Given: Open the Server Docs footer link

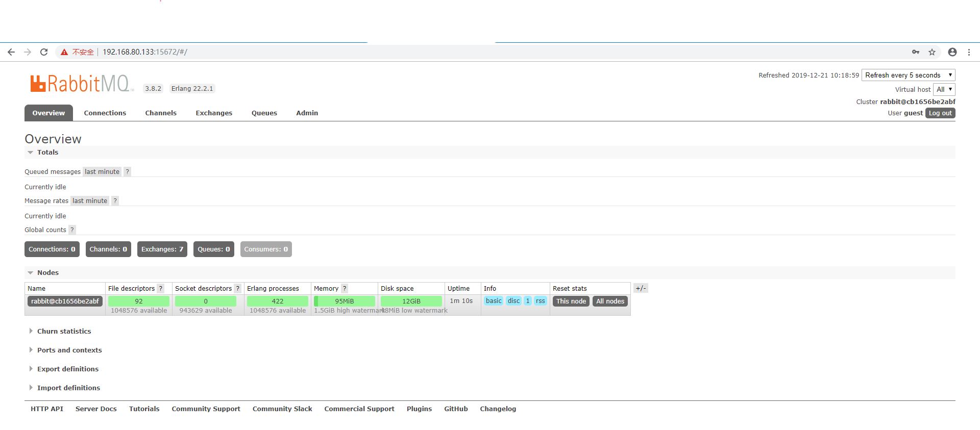Looking at the screenshot, I should pyautogui.click(x=96, y=409).
